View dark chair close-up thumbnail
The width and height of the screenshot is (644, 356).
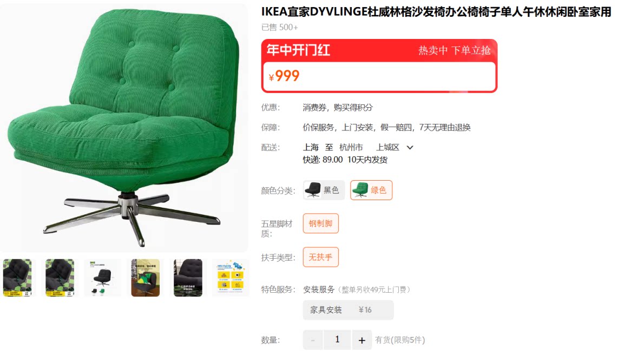pyautogui.click(x=188, y=278)
